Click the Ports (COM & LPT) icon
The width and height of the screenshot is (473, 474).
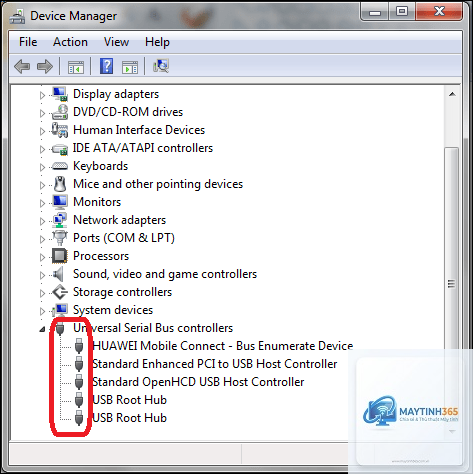click(x=60, y=238)
